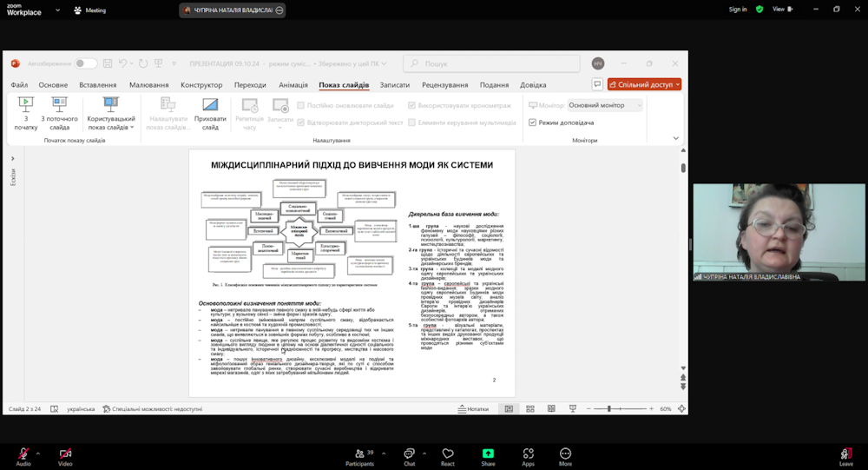The height and width of the screenshot is (470, 868).
Task: Click the НЧ user account avatar
Action: point(598,63)
